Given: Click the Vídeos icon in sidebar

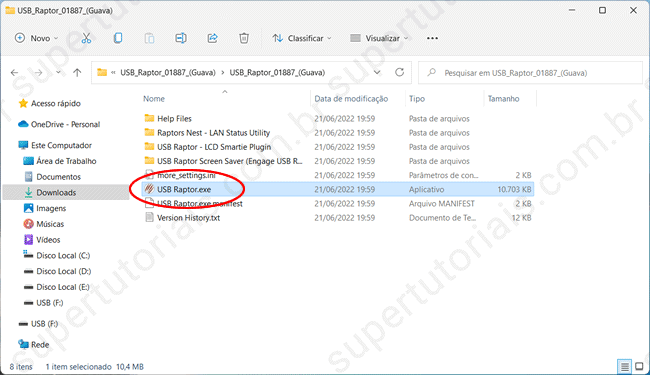Looking at the screenshot, I should tap(28, 240).
